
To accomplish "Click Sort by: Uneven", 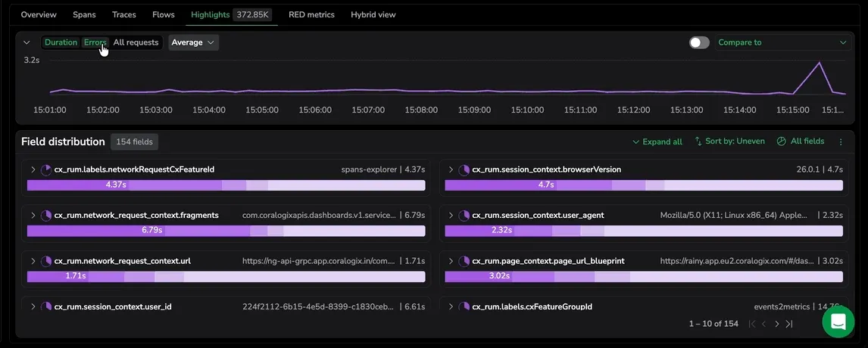I will point(729,141).
